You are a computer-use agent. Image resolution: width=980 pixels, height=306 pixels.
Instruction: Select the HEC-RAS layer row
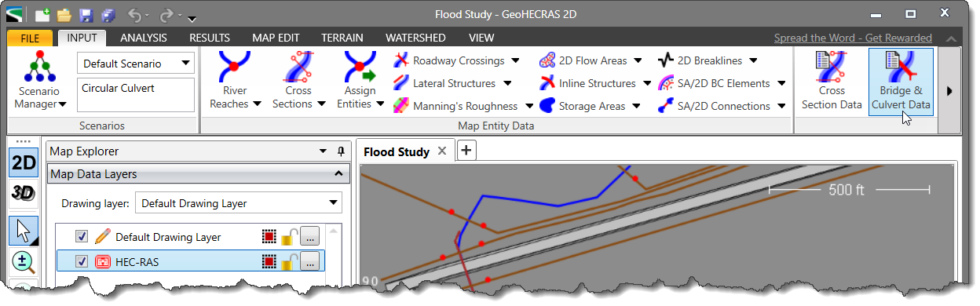pos(190,261)
